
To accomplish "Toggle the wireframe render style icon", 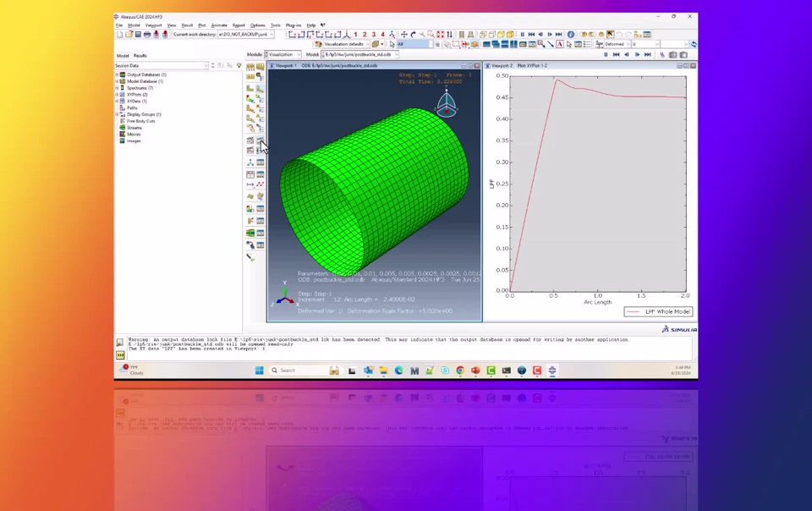I will 483,34.
